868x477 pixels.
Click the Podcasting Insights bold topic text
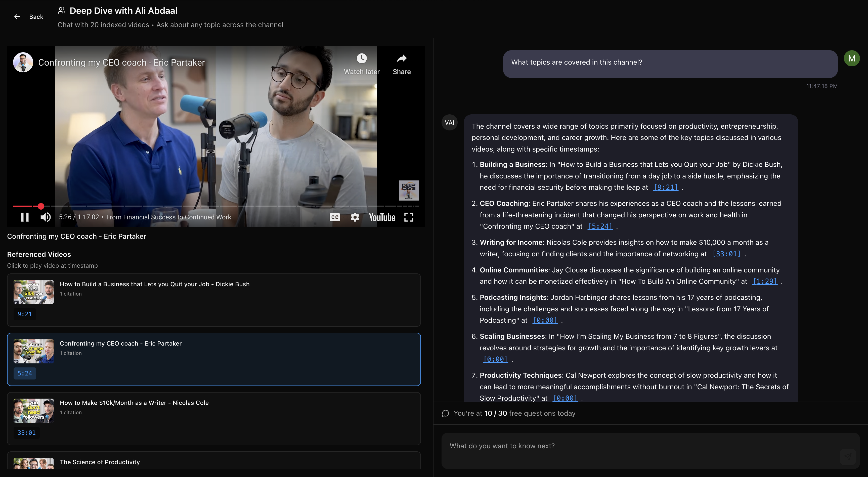(x=513, y=298)
